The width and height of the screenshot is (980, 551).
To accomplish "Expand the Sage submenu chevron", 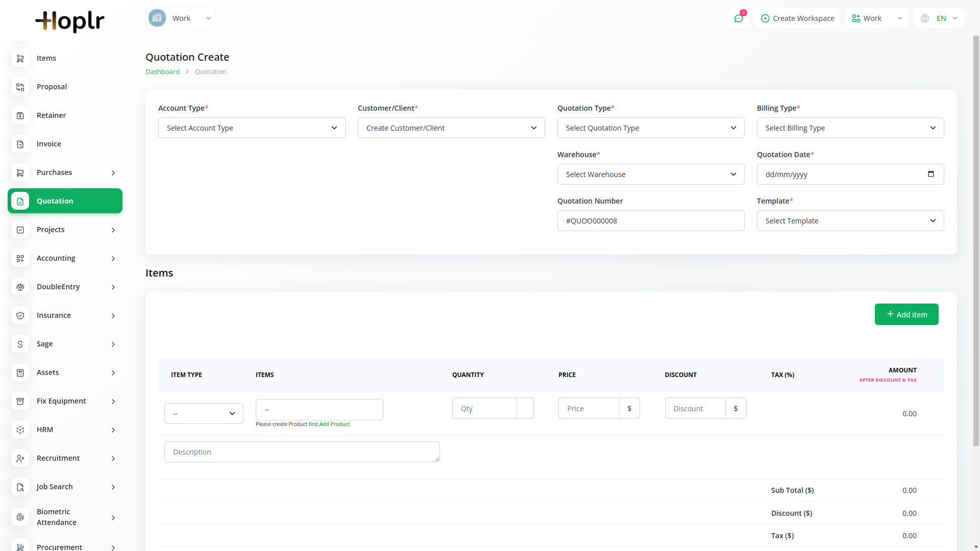I will [113, 344].
